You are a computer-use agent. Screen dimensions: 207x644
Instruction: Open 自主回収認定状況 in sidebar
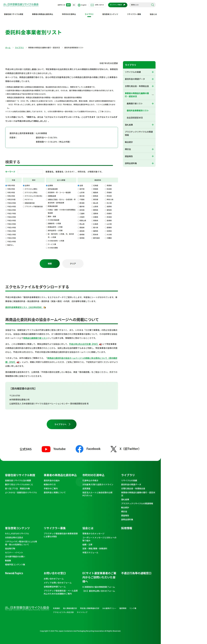[135, 118]
